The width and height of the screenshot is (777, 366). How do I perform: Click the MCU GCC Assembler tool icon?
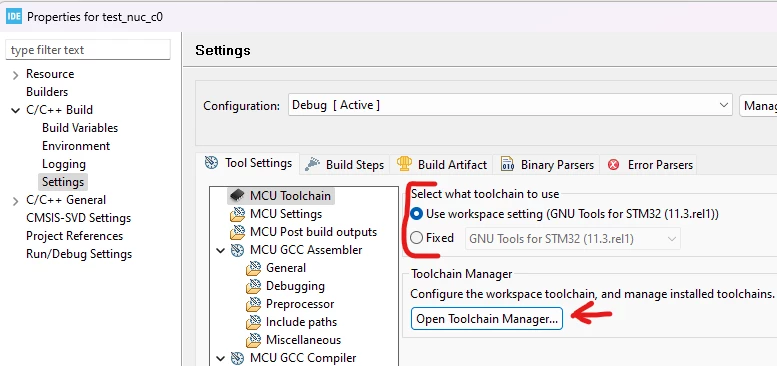tap(237, 250)
